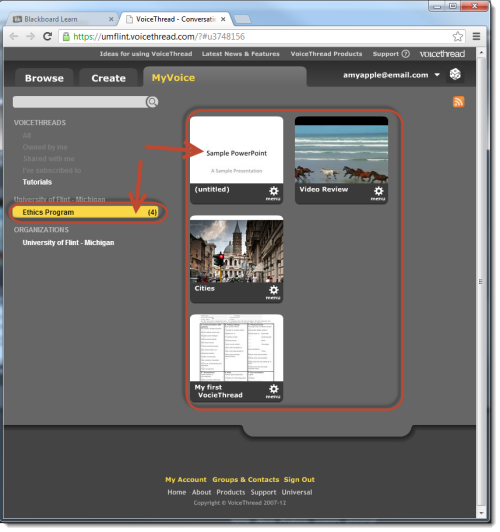Open the orange RSS feed icon

458,102
